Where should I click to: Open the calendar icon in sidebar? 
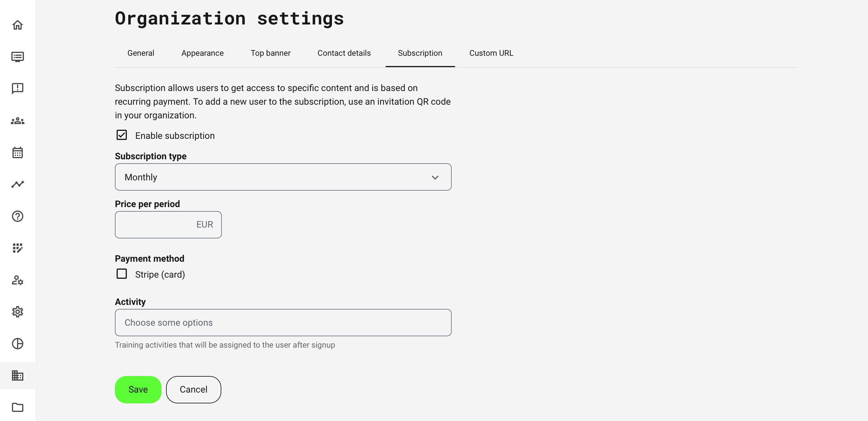pos(18,153)
